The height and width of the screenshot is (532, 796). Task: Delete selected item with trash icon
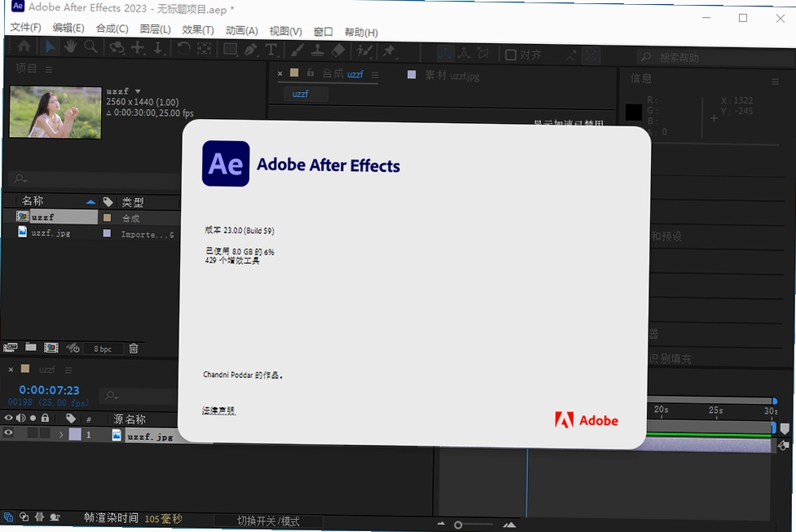pos(134,348)
